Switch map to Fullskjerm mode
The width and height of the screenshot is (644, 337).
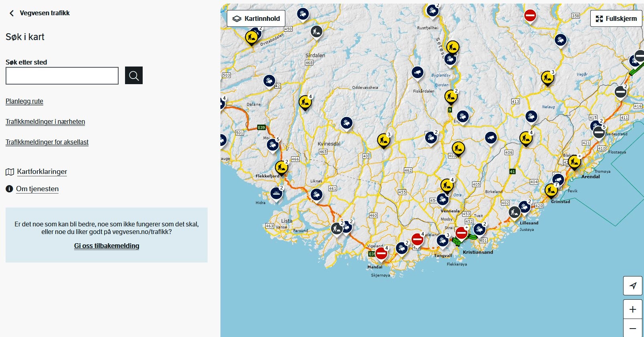616,18
